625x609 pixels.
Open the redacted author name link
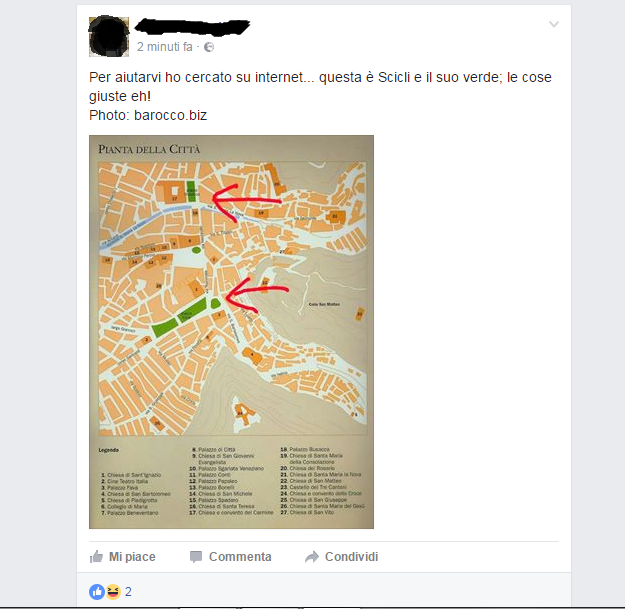tap(192, 26)
